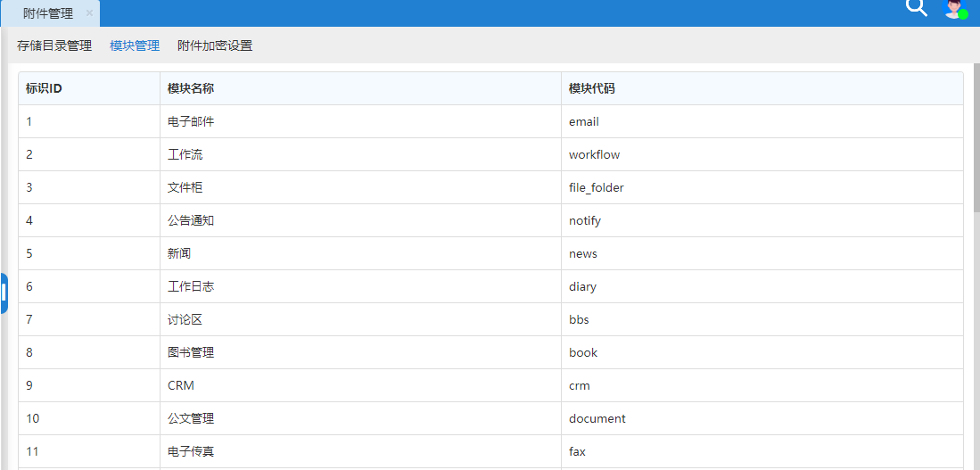Switch to the 附件管理 tab
This screenshot has width=980, height=470.
point(48,13)
